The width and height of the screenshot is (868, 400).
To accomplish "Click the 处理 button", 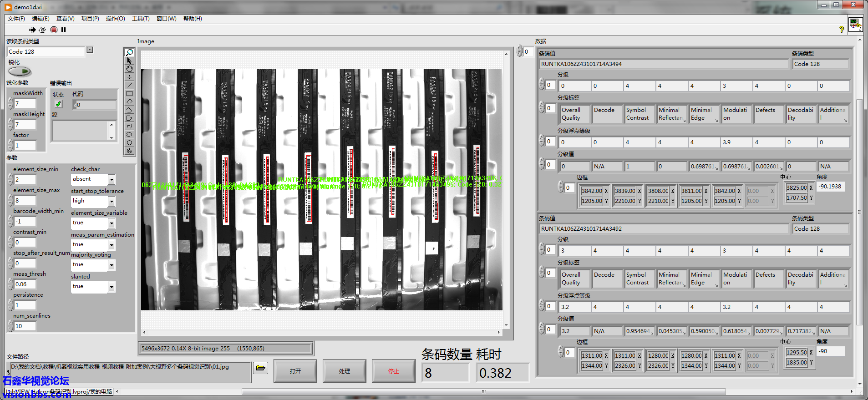I will (344, 371).
